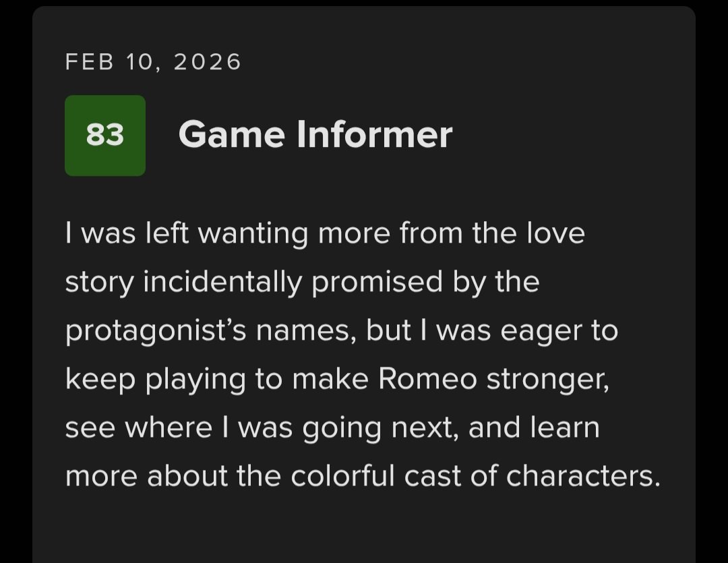Screen dimensions: 728x563
Task: Click the word "Romeo" in the review
Action: 427,380
